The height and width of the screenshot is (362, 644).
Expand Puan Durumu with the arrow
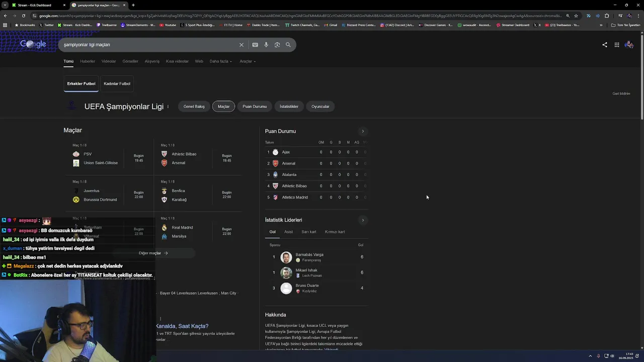point(363,131)
